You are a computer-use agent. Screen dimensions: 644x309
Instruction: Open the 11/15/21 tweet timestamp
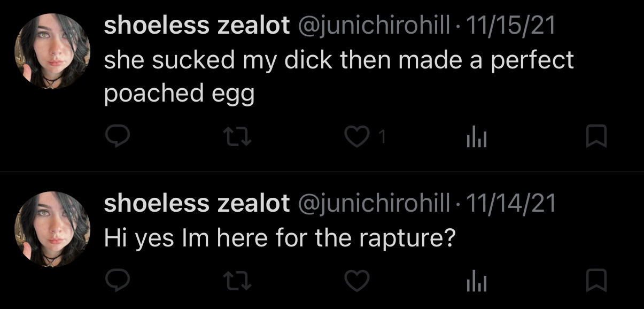511,27
